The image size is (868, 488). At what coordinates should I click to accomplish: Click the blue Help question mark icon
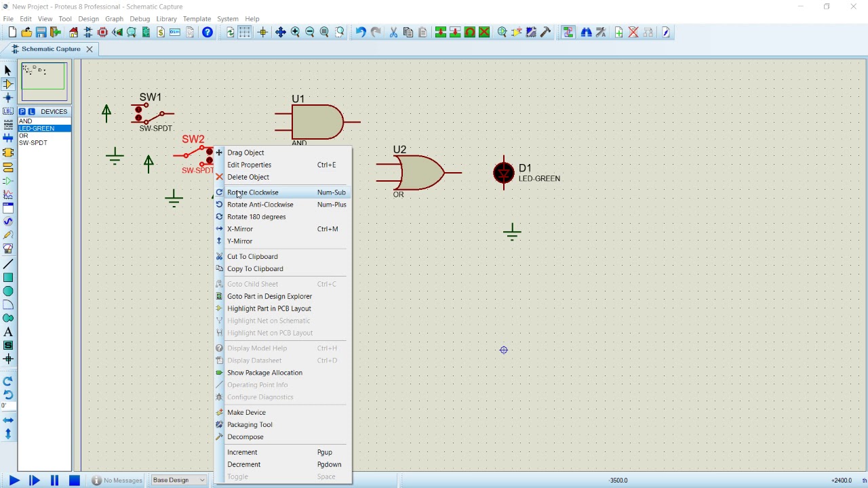pyautogui.click(x=208, y=33)
